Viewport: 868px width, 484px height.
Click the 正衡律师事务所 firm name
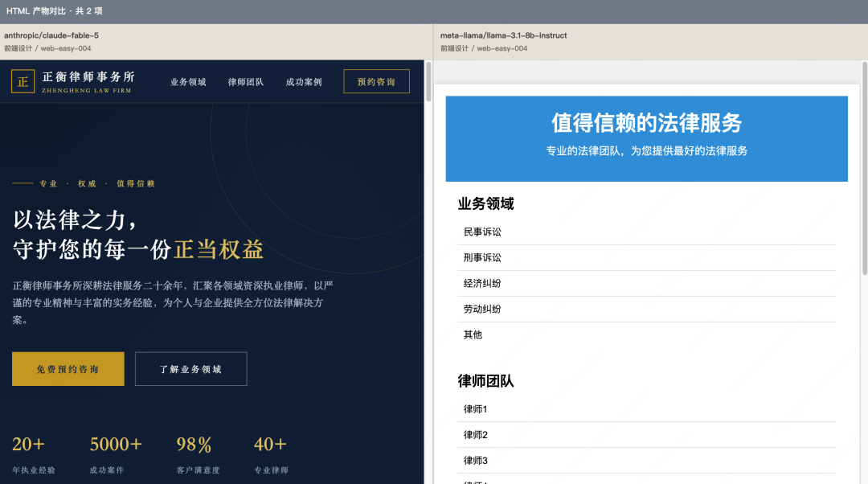88,77
